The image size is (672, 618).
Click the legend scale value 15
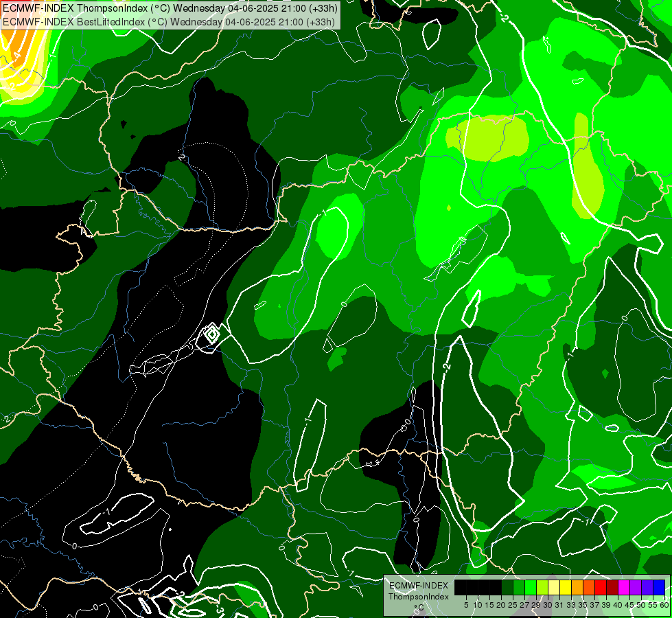pos(490,605)
